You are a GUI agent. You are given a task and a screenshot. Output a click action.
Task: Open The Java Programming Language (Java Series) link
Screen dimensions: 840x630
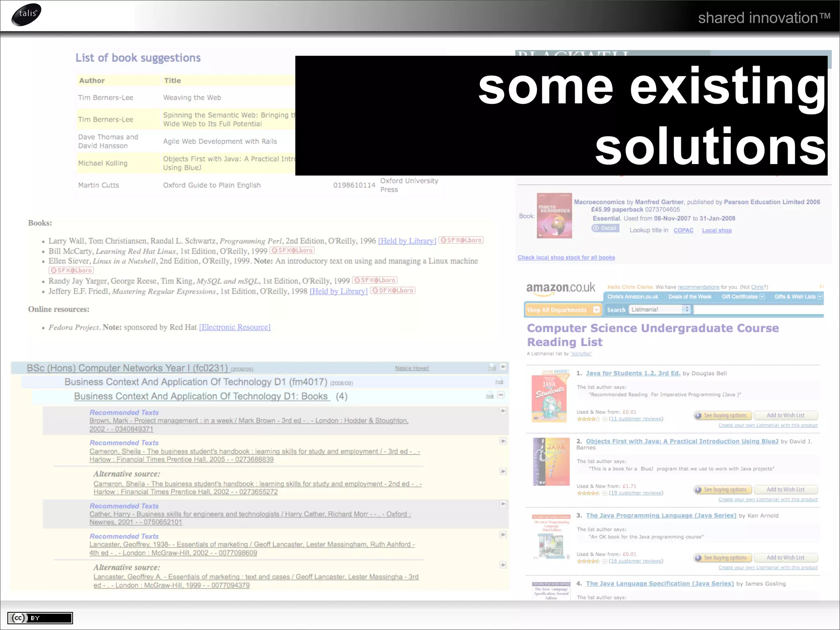tap(661, 515)
